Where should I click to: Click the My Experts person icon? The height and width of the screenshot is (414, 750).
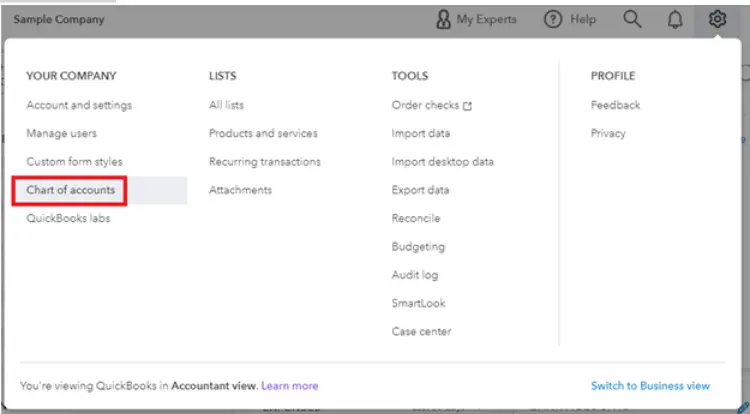443,19
